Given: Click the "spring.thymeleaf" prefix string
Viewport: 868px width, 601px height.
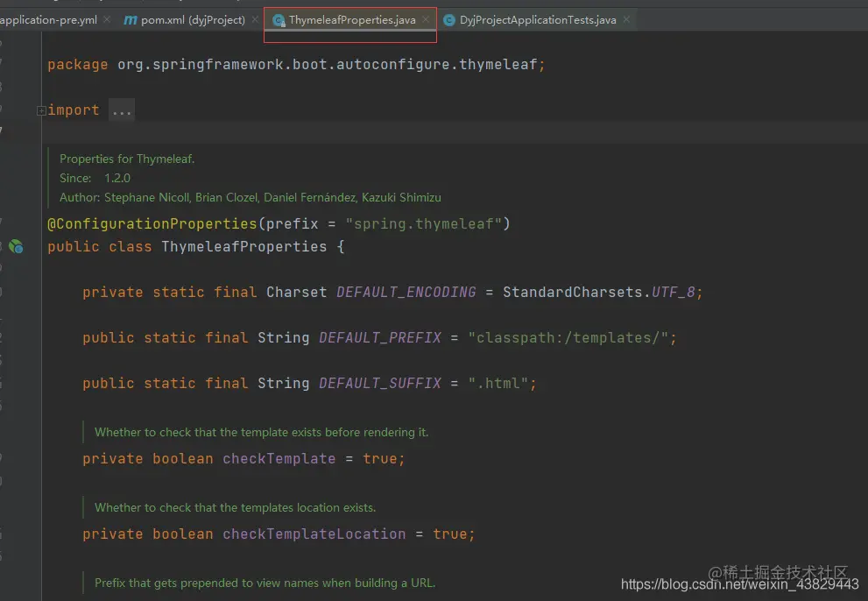Looking at the screenshot, I should [x=423, y=223].
